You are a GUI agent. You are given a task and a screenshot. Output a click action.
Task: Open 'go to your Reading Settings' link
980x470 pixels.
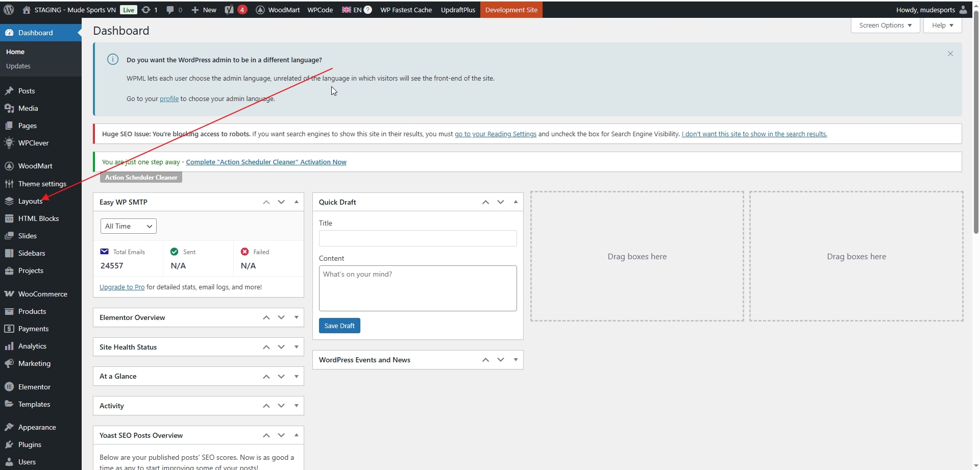click(x=495, y=134)
